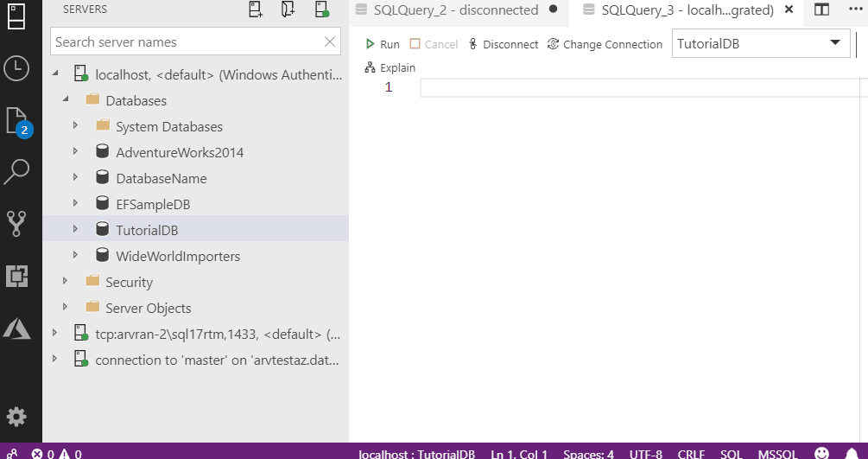Click the New Connection icon in Servers header
Image resolution: width=868 pixels, height=459 pixels.
click(256, 10)
